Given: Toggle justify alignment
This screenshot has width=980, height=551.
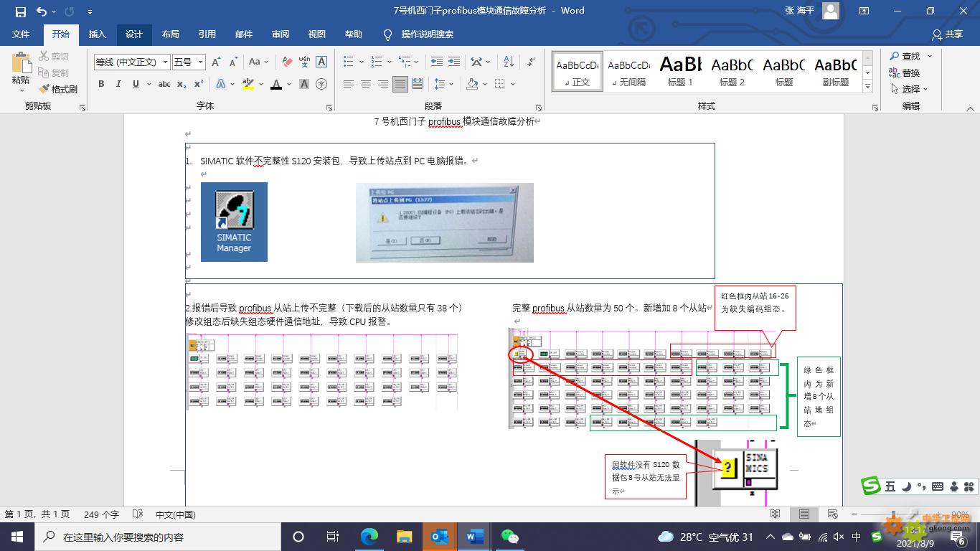Looking at the screenshot, I should coord(400,84).
